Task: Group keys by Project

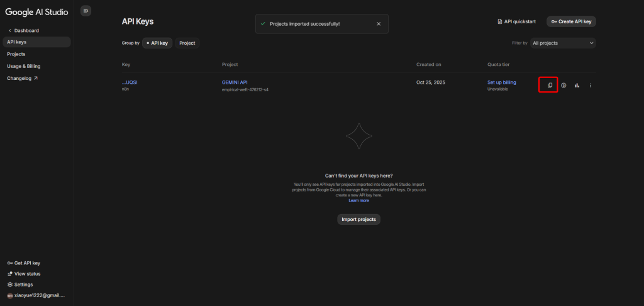Action: pyautogui.click(x=187, y=43)
